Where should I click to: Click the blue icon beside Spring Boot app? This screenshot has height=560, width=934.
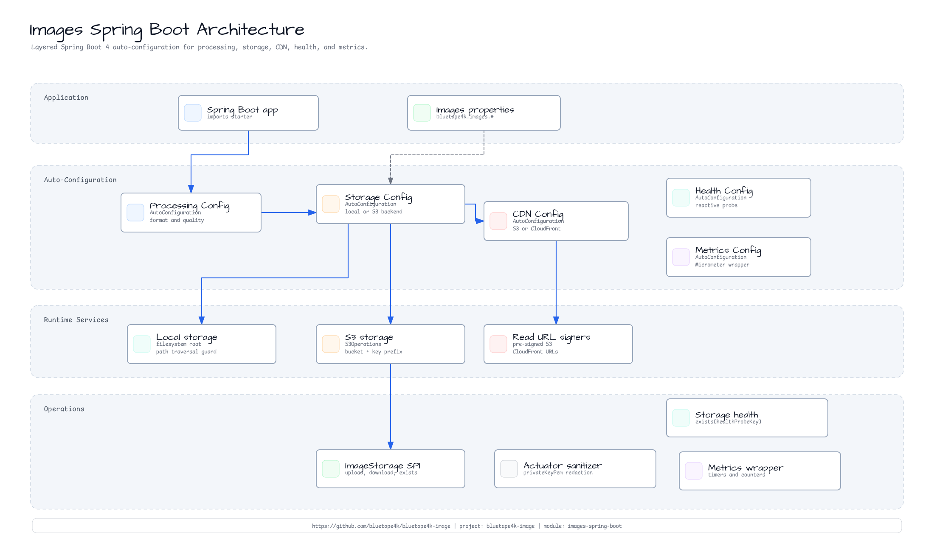click(x=193, y=113)
